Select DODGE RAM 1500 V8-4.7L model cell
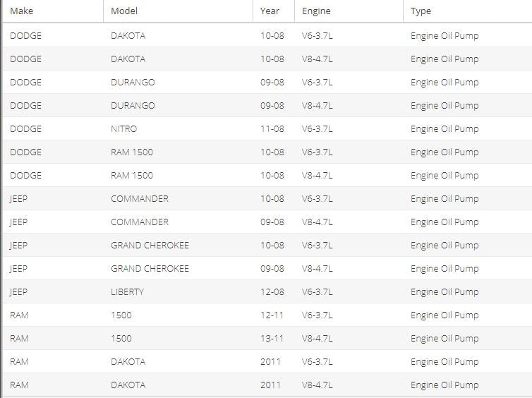The height and width of the screenshot is (398, 532). point(132,176)
